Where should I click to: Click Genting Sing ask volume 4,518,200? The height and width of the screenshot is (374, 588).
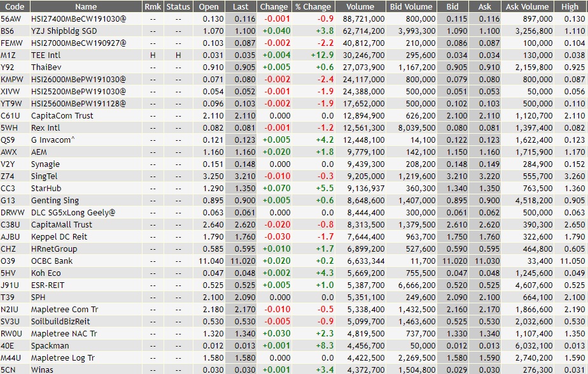tap(534, 201)
